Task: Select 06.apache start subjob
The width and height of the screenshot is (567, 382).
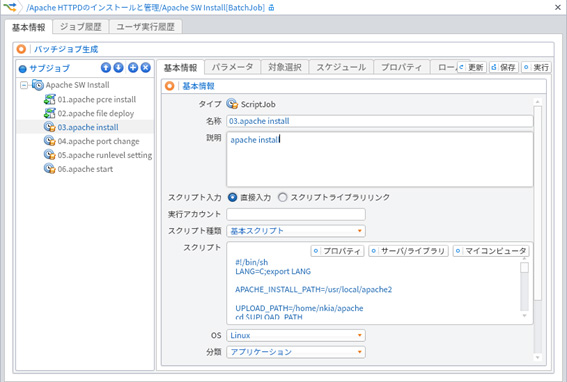Action: (85, 169)
